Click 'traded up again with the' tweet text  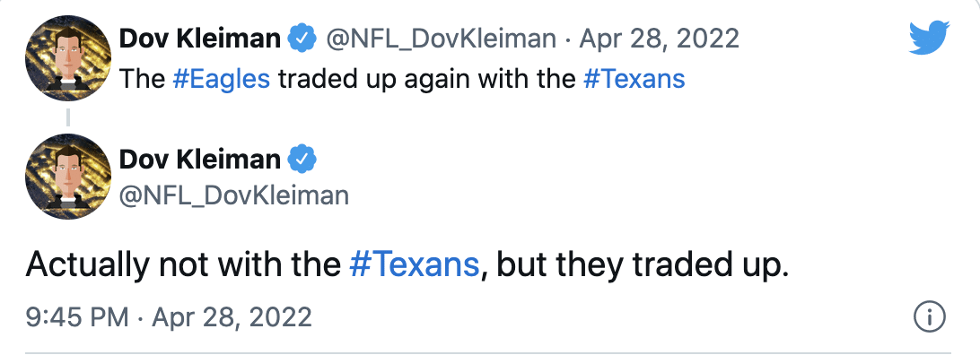(x=426, y=80)
